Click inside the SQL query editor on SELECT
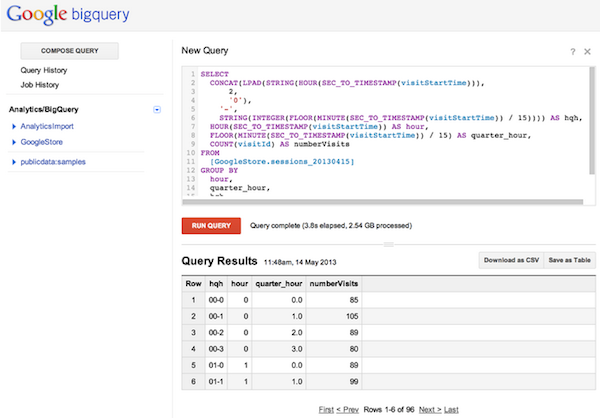The width and height of the screenshot is (600, 418). 214,74
